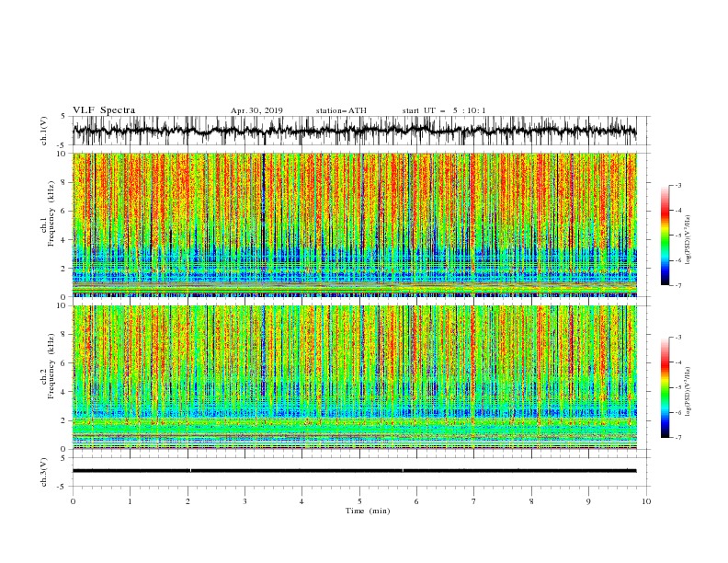Screen dimensions: 728x563
Task: Click the ch.2 color bar legend
Action: coord(665,387)
